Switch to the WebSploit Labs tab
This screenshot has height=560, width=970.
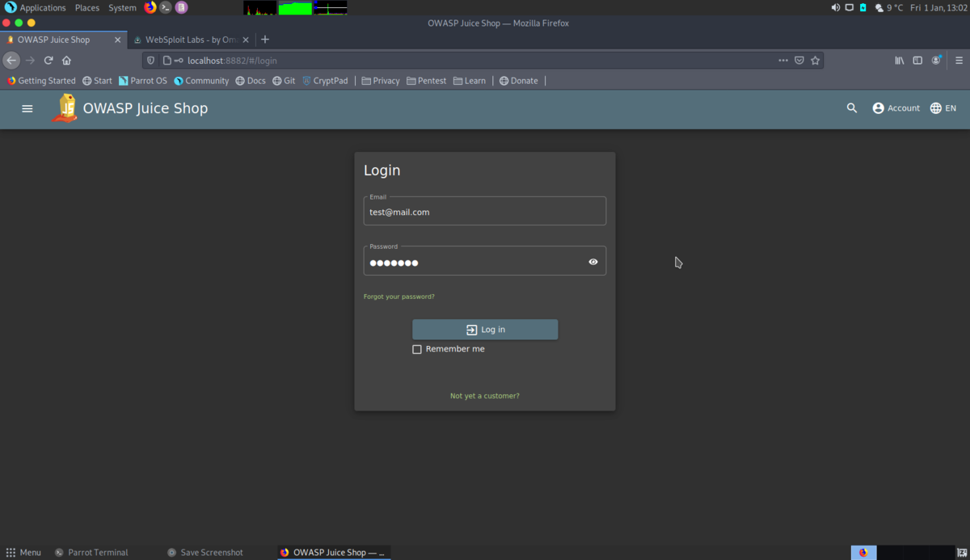[192, 40]
